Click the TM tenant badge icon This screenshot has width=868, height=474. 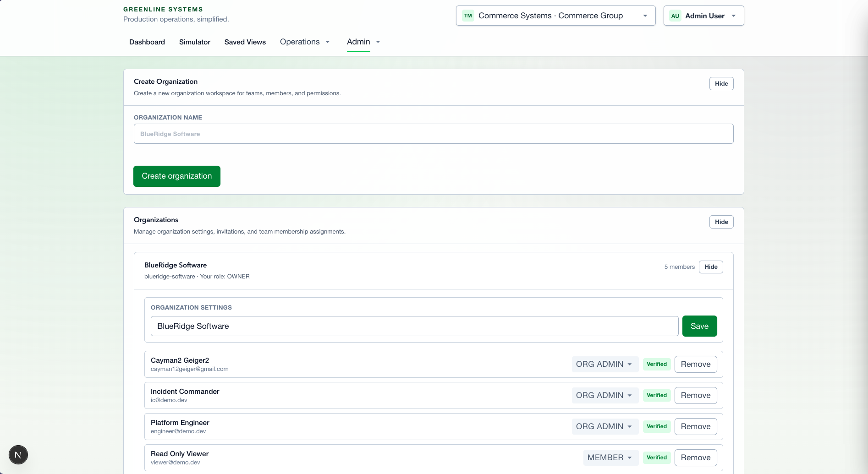click(468, 15)
